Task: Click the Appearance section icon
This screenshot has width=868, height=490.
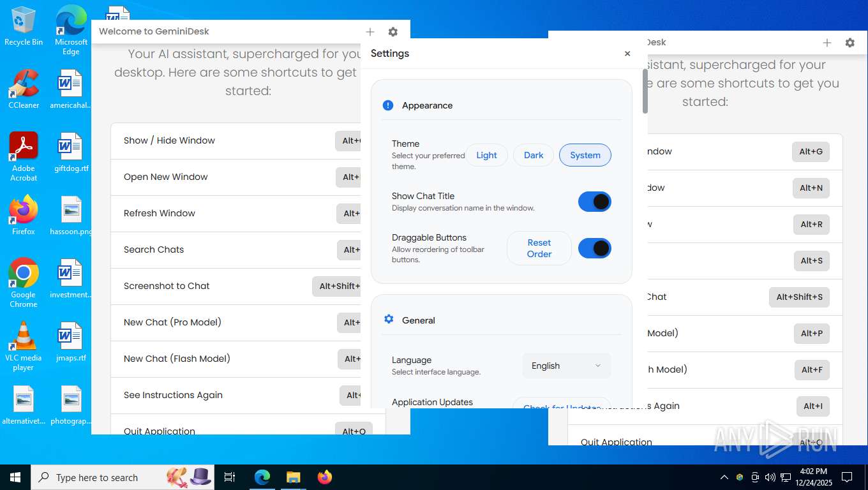Action: [387, 105]
